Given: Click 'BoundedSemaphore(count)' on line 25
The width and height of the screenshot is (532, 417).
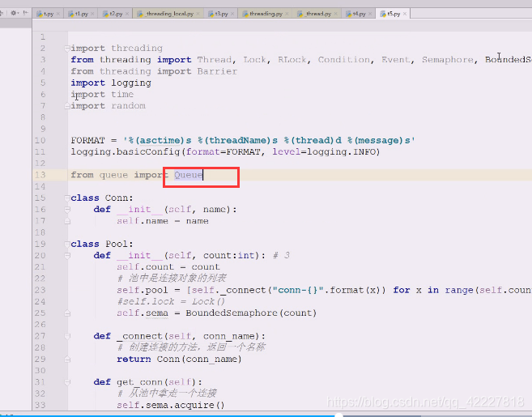Looking at the screenshot, I should (x=251, y=313).
